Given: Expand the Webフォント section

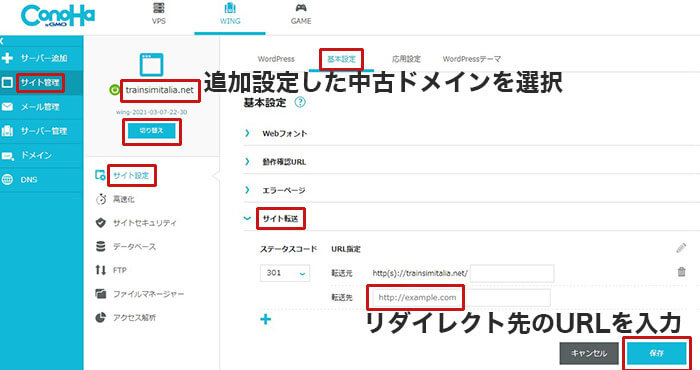Looking at the screenshot, I should tap(284, 133).
